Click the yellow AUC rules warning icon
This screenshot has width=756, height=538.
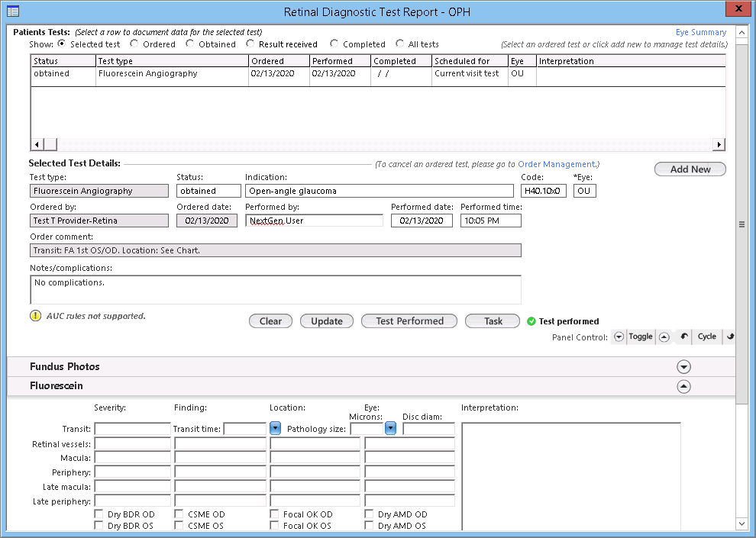coord(35,316)
